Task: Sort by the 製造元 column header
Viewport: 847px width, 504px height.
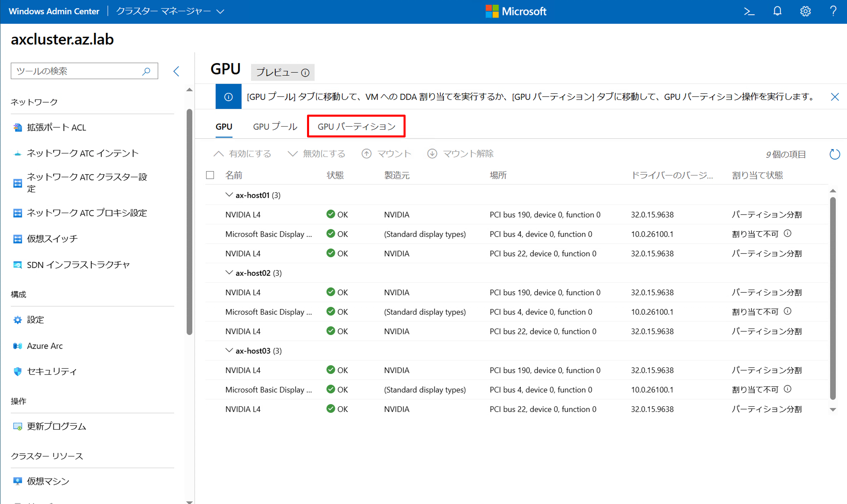Action: [397, 175]
